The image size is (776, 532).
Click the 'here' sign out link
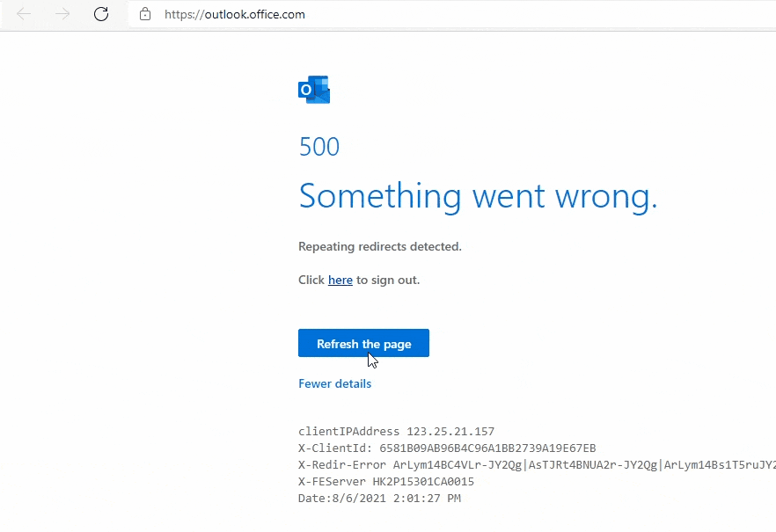340,280
